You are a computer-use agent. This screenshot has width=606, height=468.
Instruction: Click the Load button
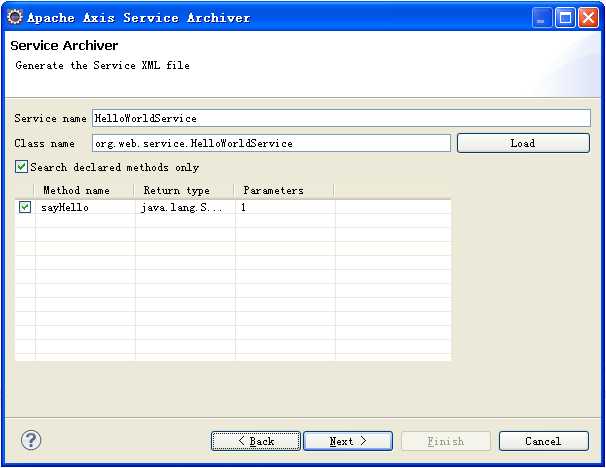[x=523, y=143]
